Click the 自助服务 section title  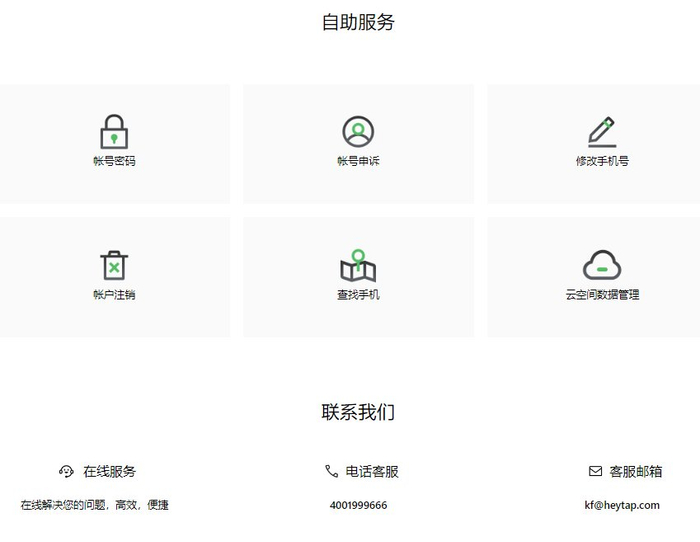pyautogui.click(x=358, y=22)
